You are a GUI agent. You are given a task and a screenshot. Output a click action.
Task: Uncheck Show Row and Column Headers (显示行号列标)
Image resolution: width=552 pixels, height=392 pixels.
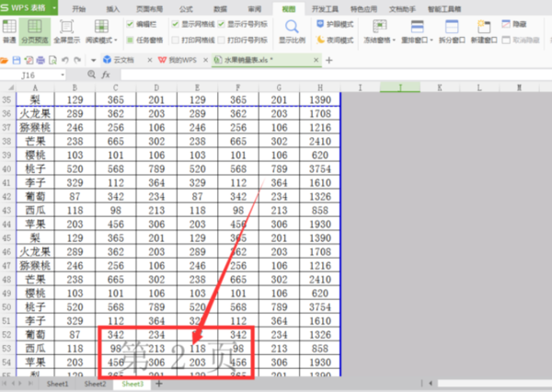click(221, 24)
